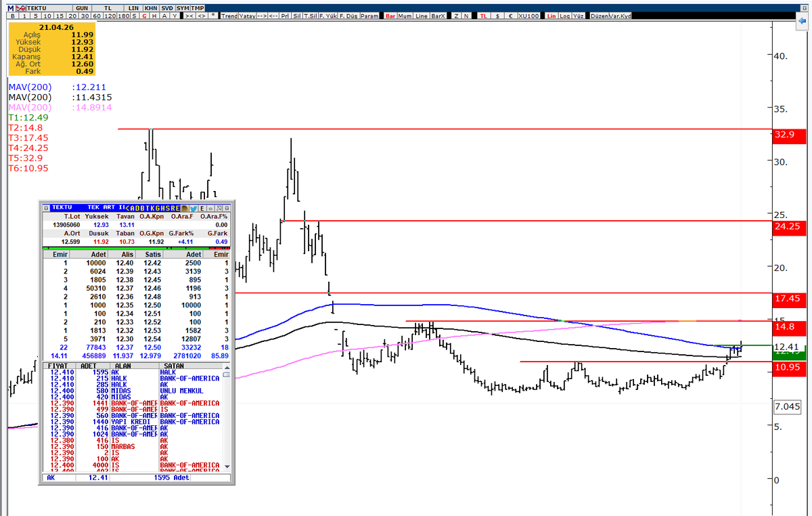Click down arrow of trades list scrollbar
This screenshot has width=812, height=516.
(227, 466)
